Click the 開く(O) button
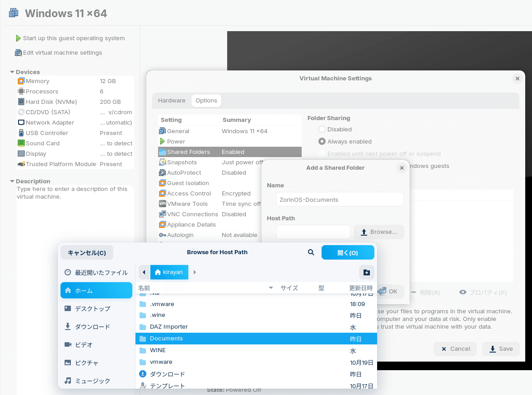The height and width of the screenshot is (395, 532). (x=348, y=252)
